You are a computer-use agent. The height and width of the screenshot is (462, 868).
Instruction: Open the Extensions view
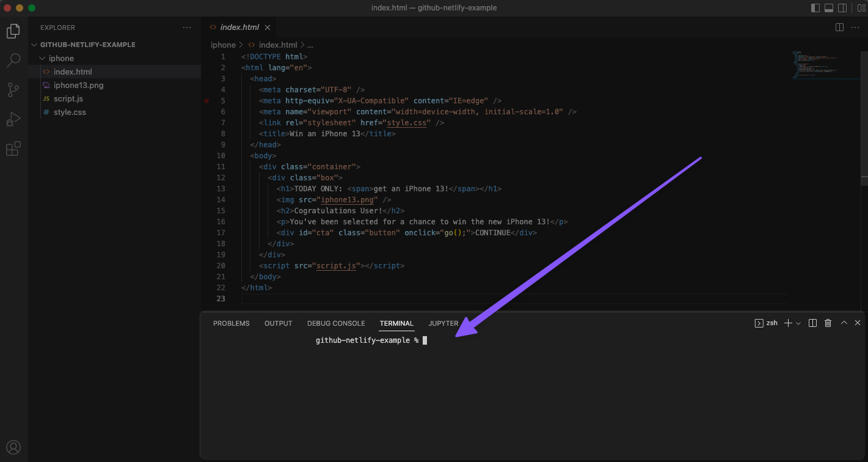pyautogui.click(x=13, y=148)
